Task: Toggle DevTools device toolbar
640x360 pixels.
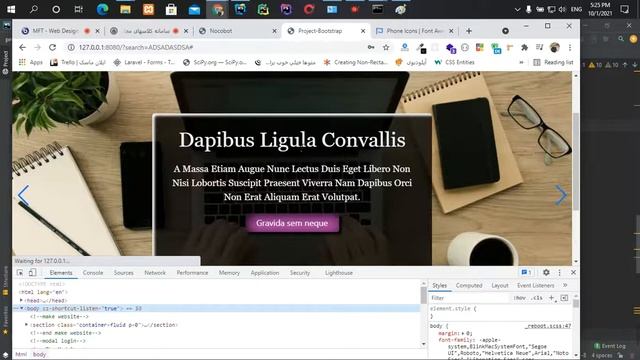Action: pos(32,273)
